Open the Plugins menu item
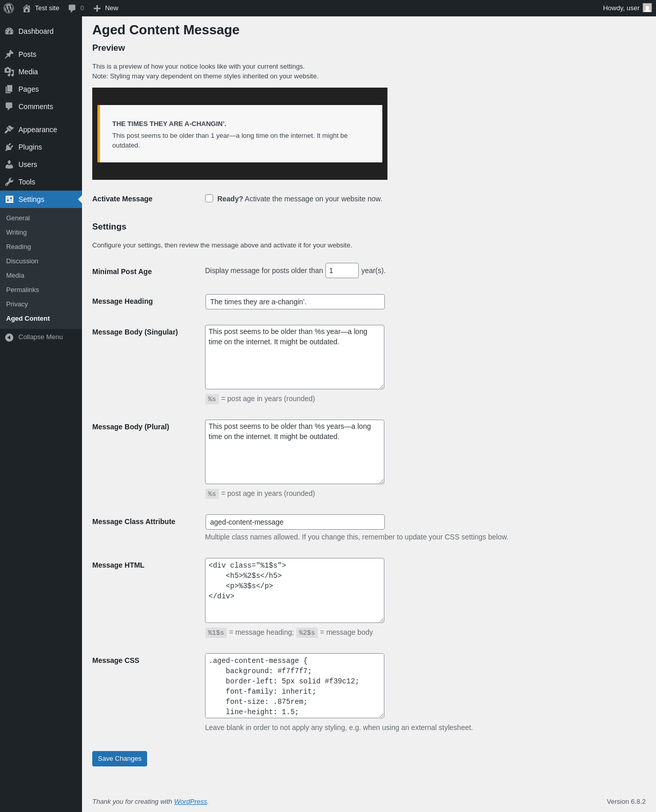The image size is (656, 812). (41, 147)
